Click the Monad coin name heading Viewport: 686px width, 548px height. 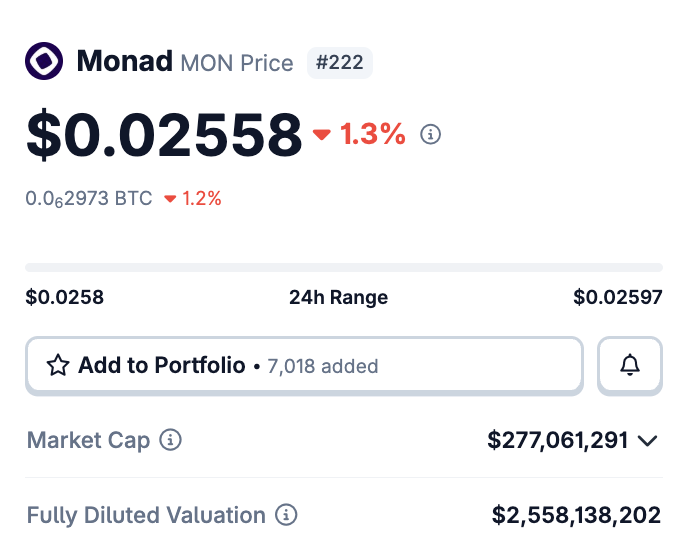click(124, 62)
